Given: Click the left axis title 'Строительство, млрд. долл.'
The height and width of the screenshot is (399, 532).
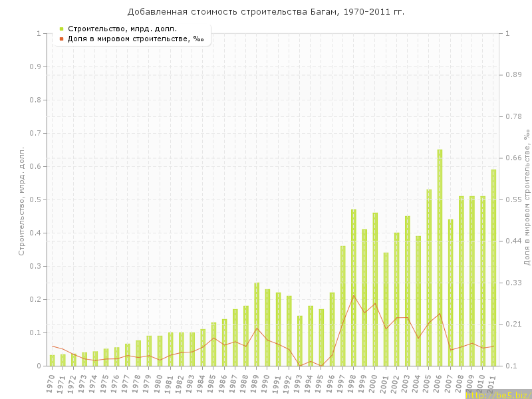Looking at the screenshot, I should point(21,199).
